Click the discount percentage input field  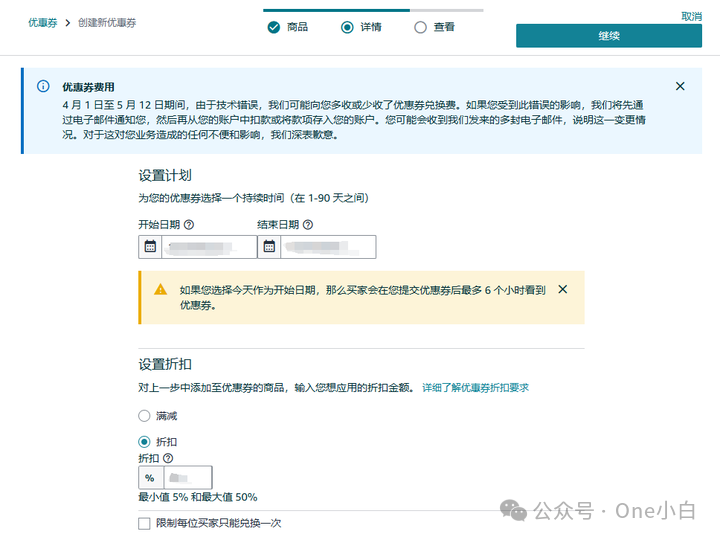click(186, 478)
